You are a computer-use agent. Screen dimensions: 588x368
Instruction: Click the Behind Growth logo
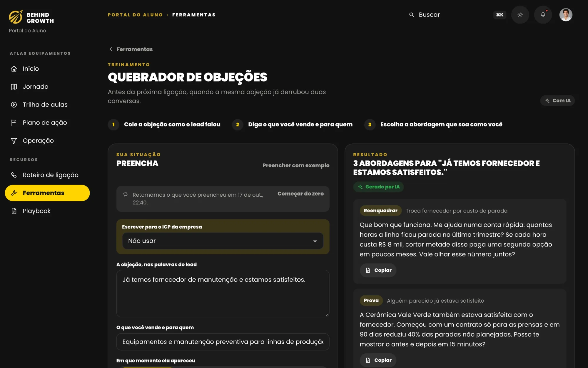(31, 17)
